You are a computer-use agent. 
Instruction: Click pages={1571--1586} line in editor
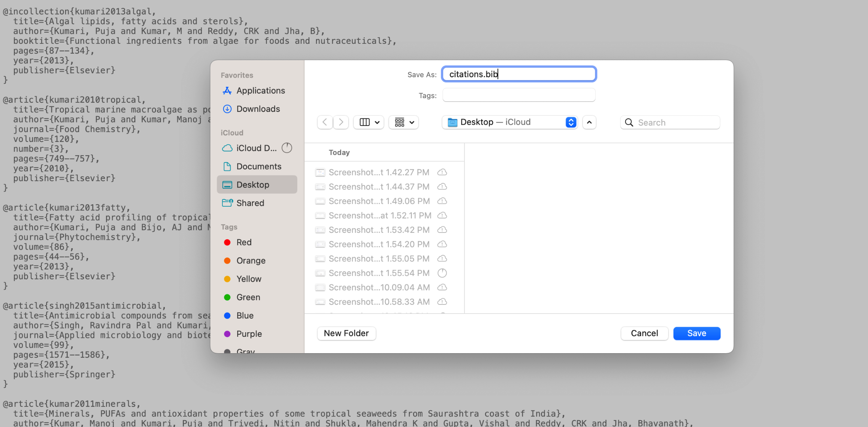pyautogui.click(x=61, y=355)
